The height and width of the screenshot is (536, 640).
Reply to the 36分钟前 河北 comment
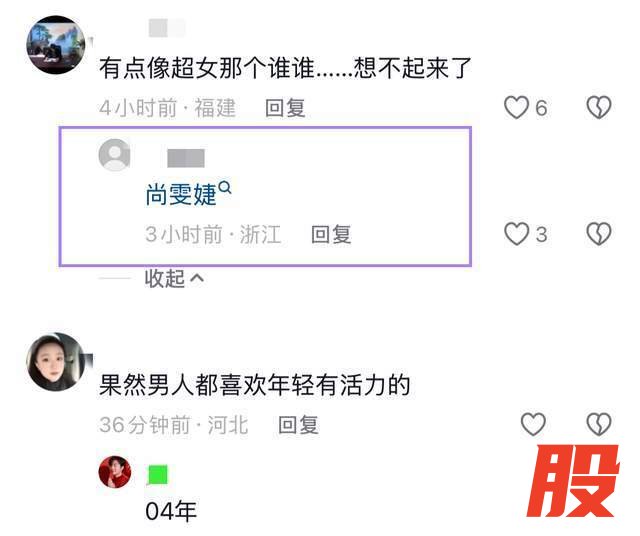[298, 425]
